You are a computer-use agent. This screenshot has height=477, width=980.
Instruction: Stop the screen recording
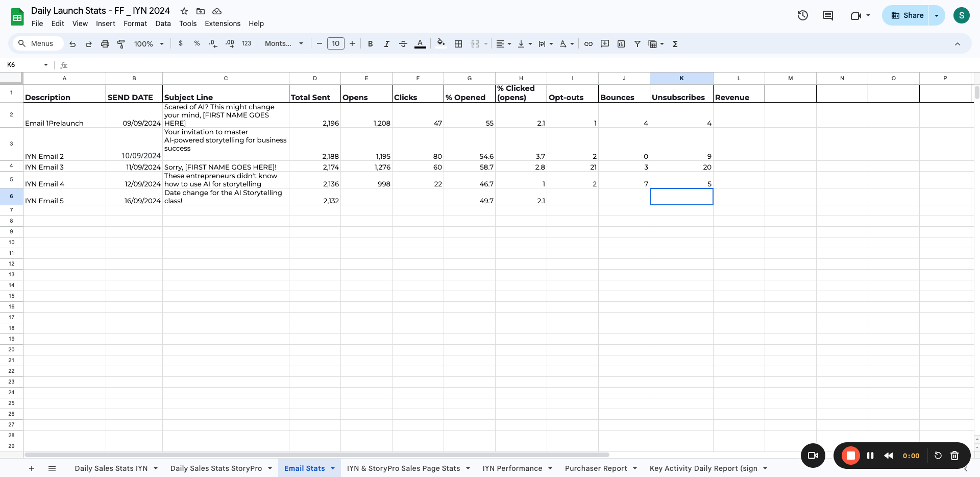click(850, 456)
